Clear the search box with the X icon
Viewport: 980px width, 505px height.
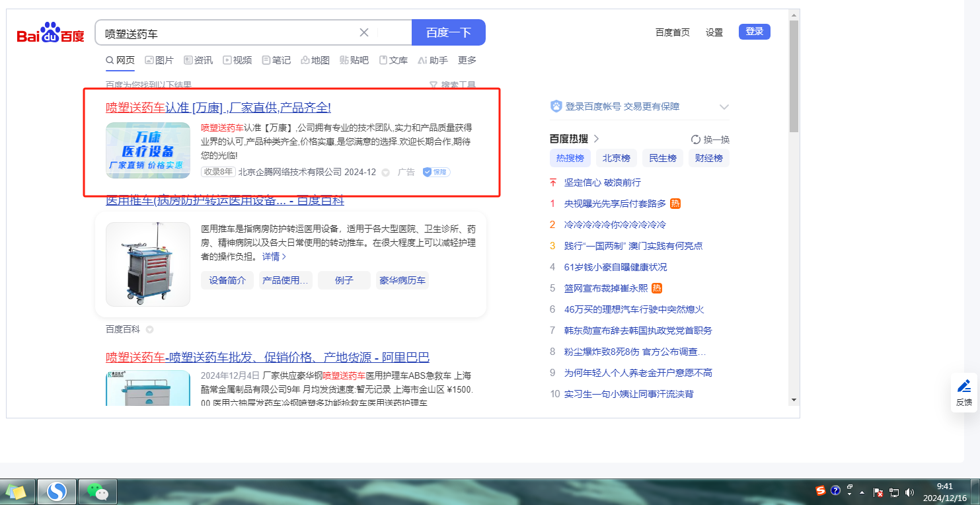(x=364, y=33)
